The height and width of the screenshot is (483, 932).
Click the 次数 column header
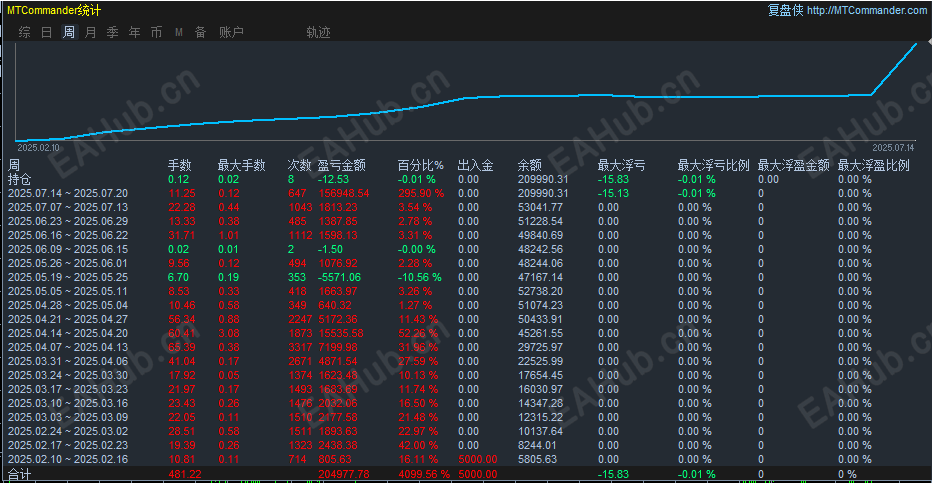[x=300, y=165]
